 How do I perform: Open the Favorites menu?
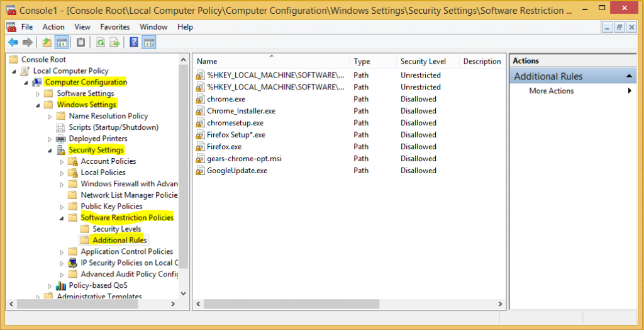tap(115, 26)
